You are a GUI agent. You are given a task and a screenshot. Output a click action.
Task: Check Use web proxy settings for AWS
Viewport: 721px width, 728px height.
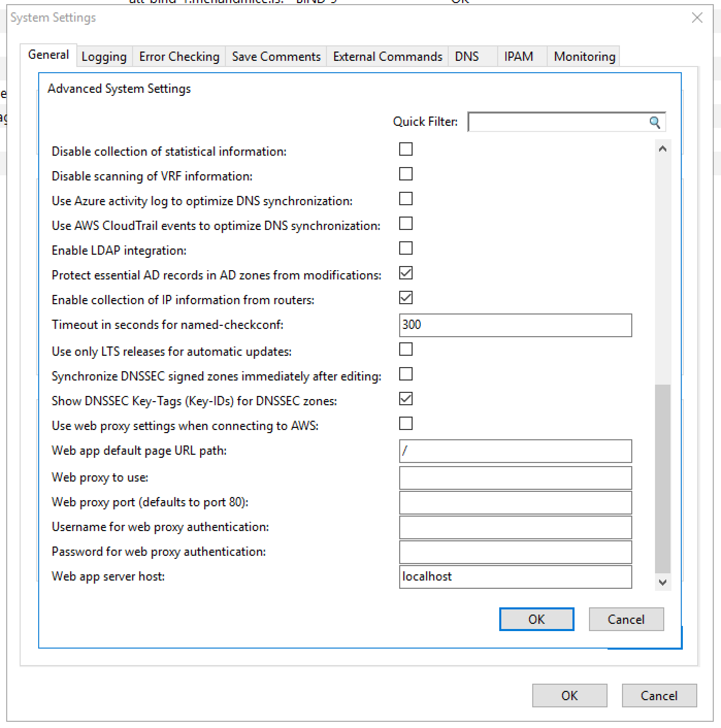coord(406,424)
